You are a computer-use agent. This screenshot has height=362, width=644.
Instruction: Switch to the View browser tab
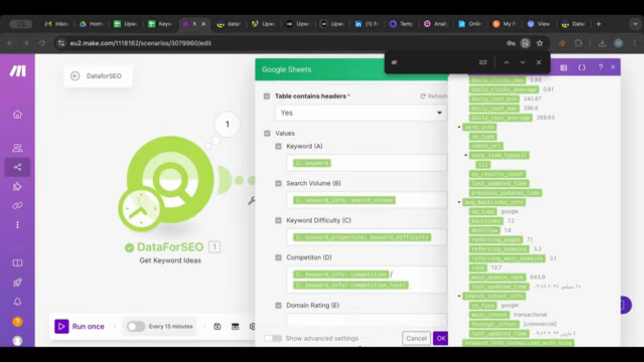(x=539, y=24)
